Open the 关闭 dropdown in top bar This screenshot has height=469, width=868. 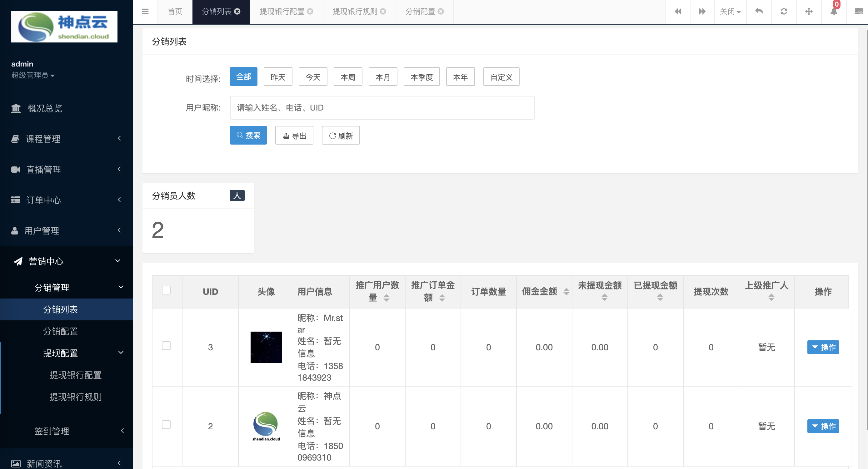coord(730,12)
